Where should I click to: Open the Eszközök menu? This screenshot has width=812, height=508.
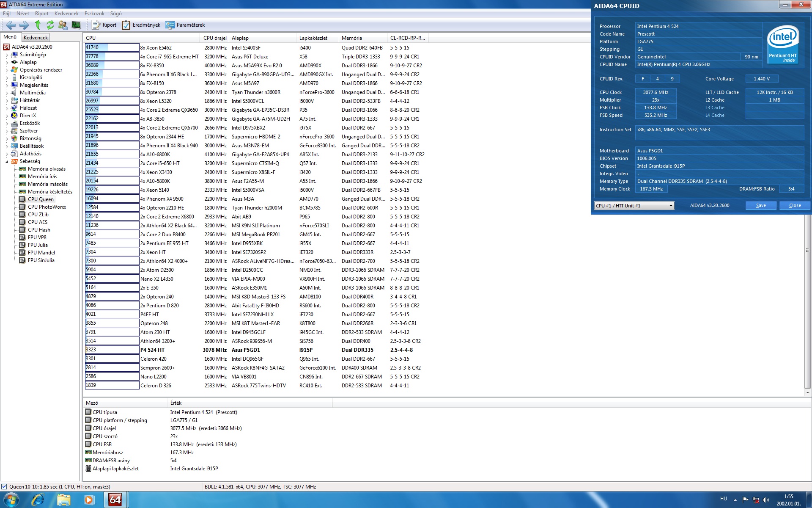[94, 14]
